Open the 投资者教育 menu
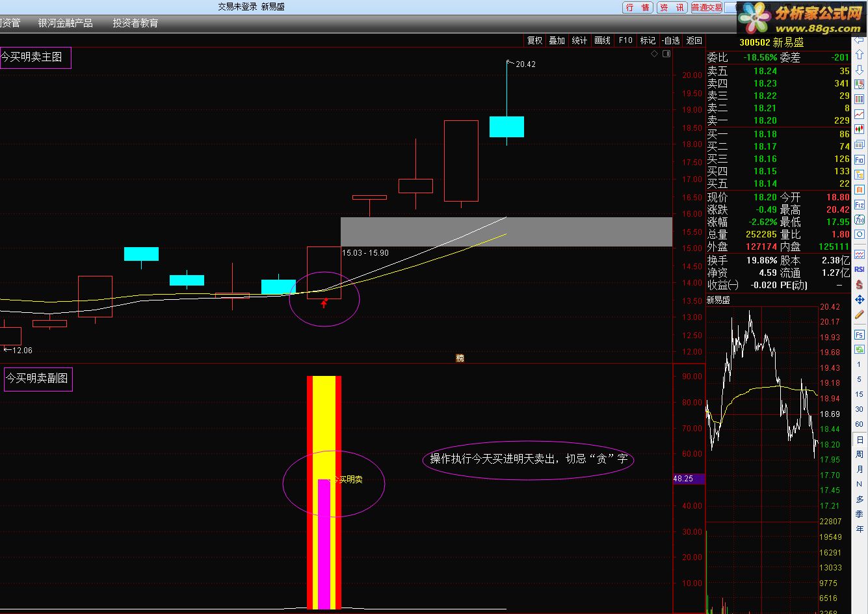This screenshot has width=868, height=614. click(x=135, y=23)
